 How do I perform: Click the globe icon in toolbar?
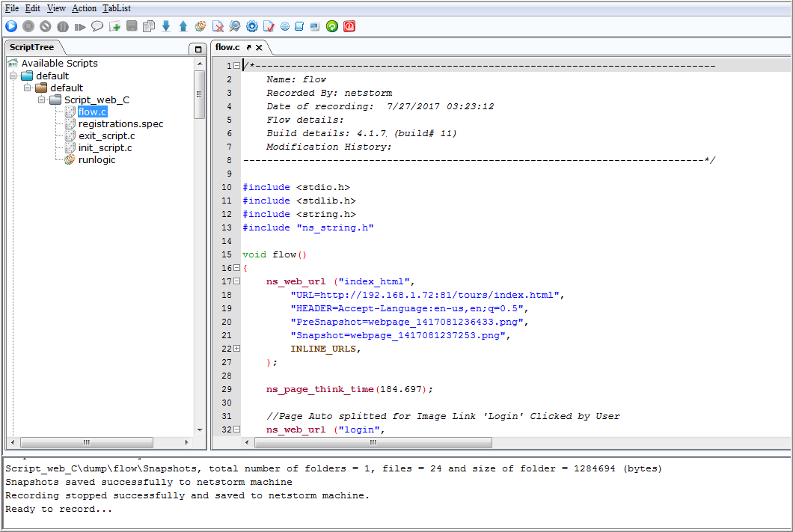[x=285, y=26]
